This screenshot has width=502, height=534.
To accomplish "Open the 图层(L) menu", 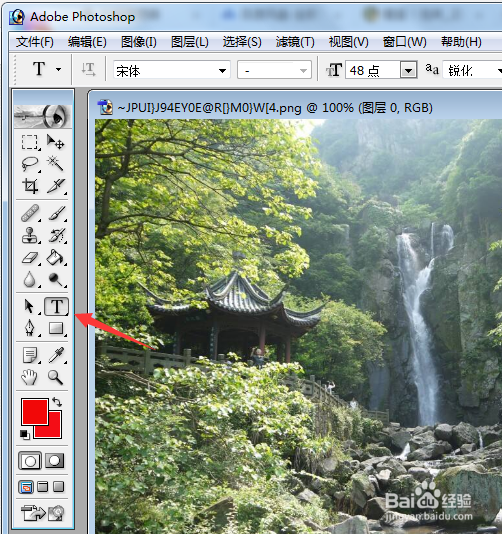I will (190, 42).
